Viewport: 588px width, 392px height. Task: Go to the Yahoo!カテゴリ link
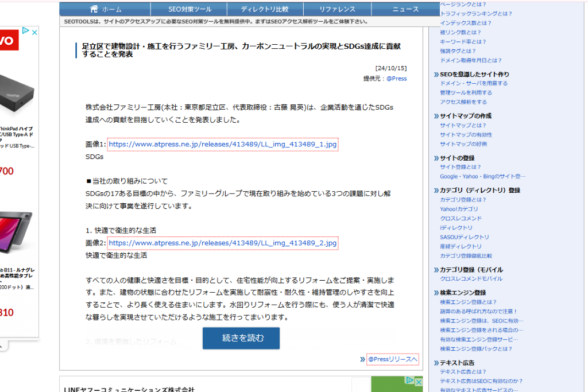click(459, 209)
